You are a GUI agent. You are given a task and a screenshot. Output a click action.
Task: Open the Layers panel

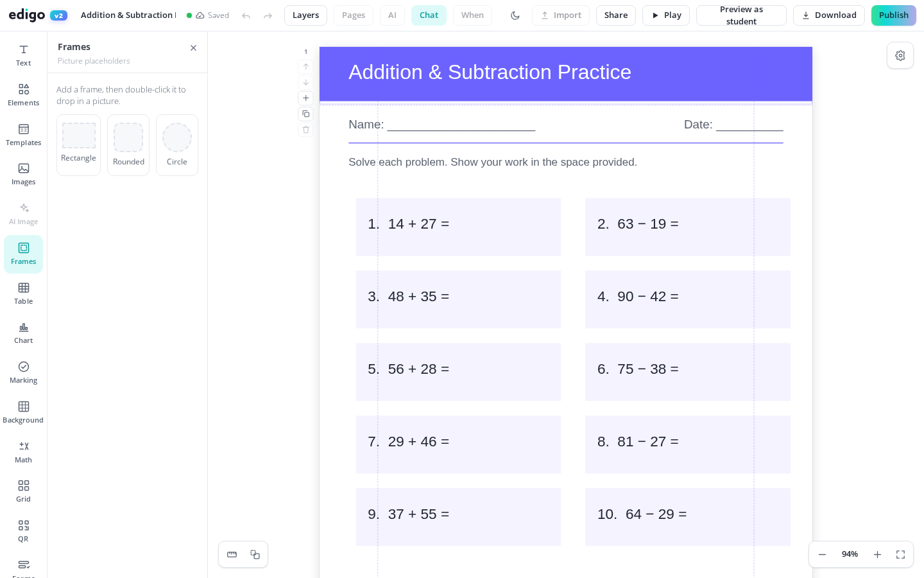[x=305, y=15]
